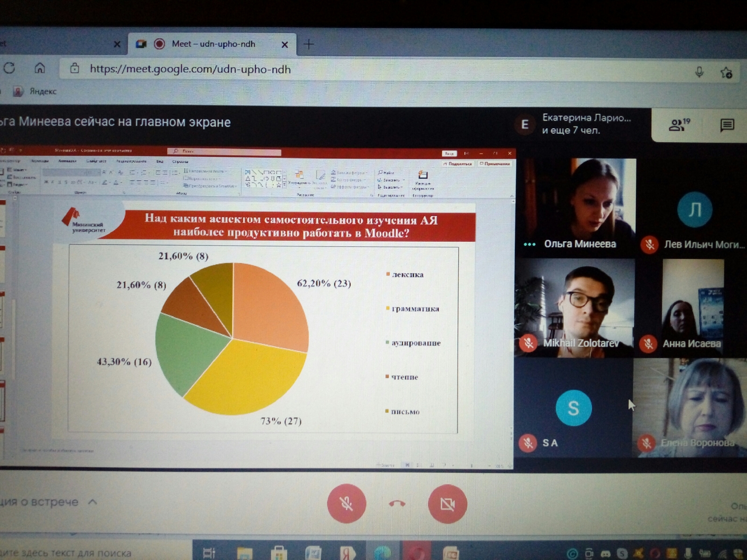747x560 pixels.
Task: Click the browser refresh icon
Action: tap(9, 69)
